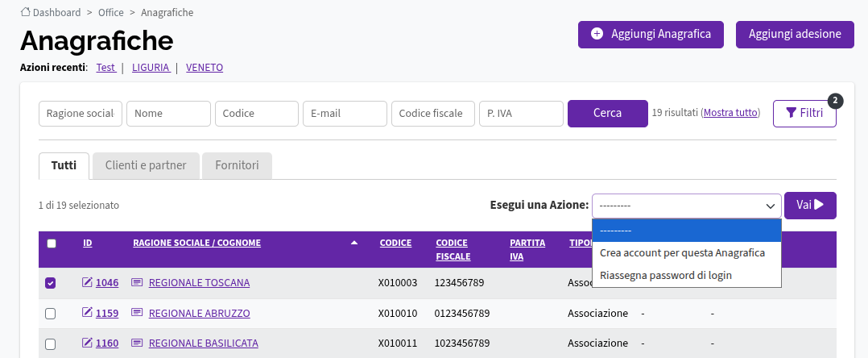Click the edit icon beside ID 1159

[x=87, y=313]
